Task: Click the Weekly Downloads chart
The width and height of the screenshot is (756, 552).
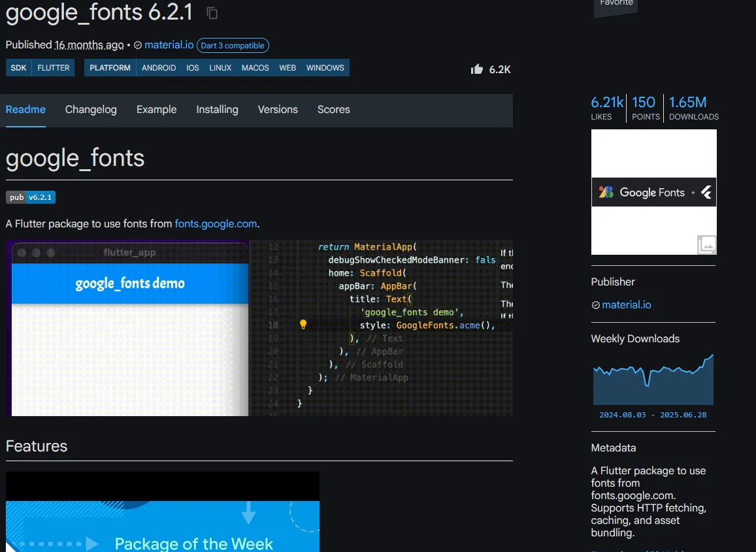Action: coord(653,380)
